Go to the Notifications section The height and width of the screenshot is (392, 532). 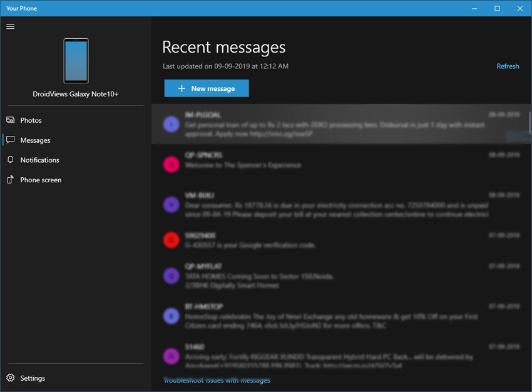click(76, 160)
